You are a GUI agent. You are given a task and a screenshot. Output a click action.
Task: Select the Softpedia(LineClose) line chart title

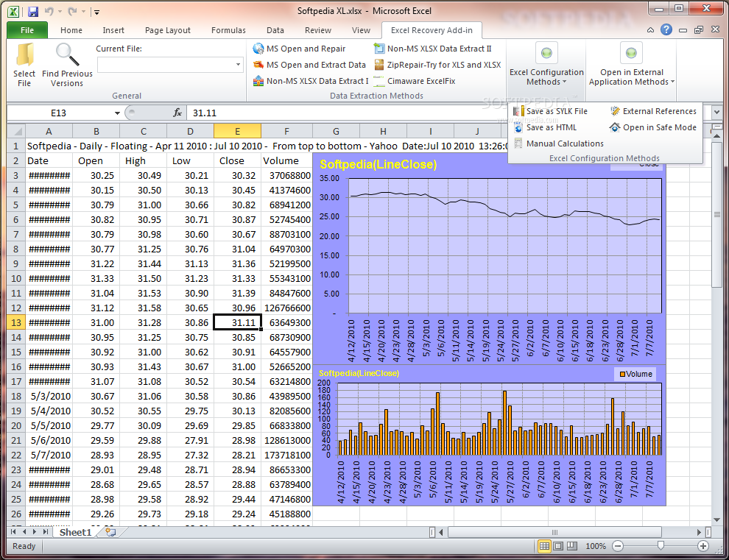point(378,165)
